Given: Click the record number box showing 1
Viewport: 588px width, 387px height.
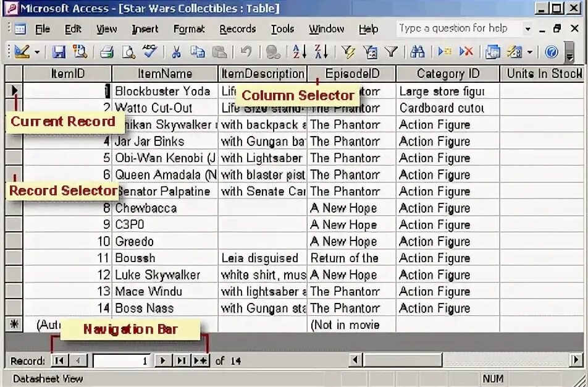Looking at the screenshot, I should coord(122,360).
